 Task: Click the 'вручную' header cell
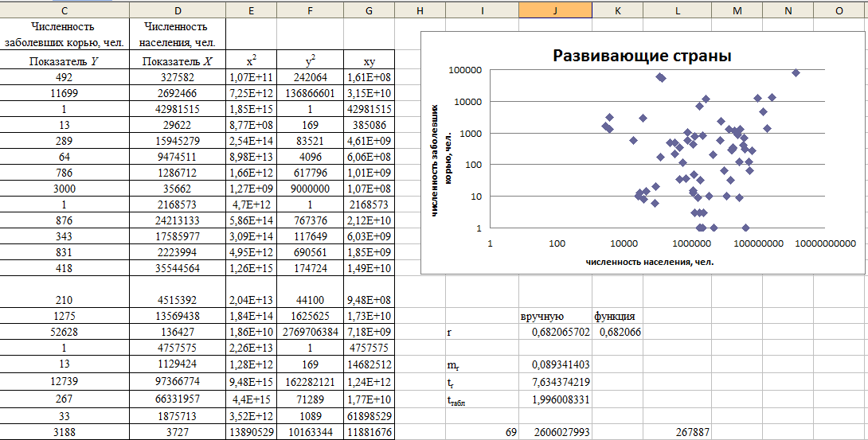pyautogui.click(x=555, y=316)
